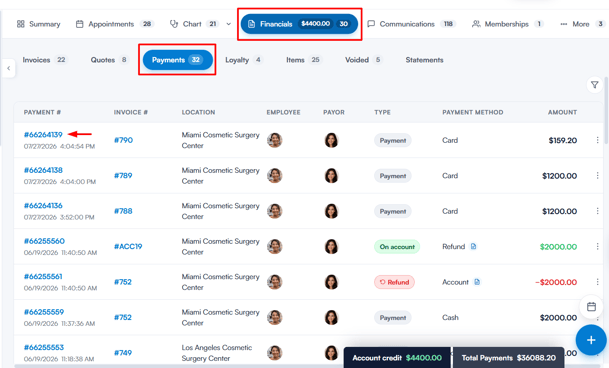Open payment link #66264139
609x368 pixels.
point(43,134)
